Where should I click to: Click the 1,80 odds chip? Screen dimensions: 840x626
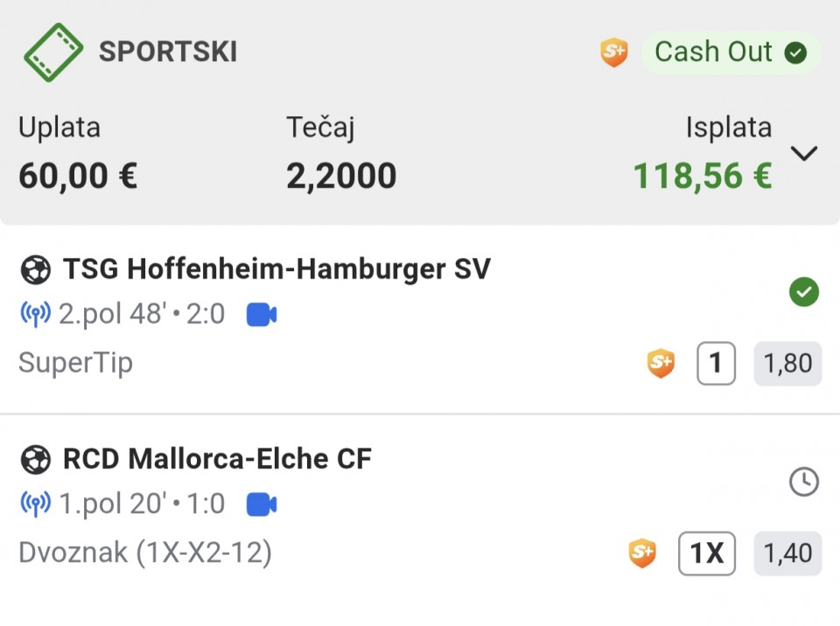(787, 363)
